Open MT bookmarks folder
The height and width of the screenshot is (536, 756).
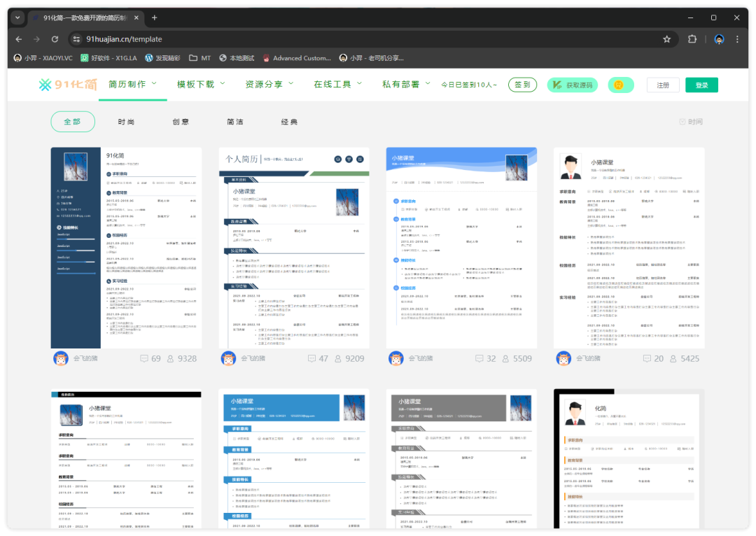(200, 58)
